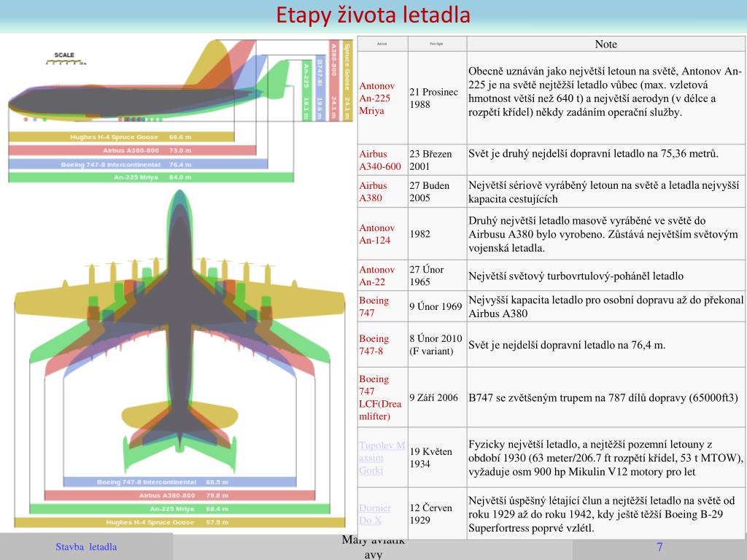Click the note about B747 se zvětšeným trupem
The width and height of the screenshot is (747, 560).
point(603,397)
